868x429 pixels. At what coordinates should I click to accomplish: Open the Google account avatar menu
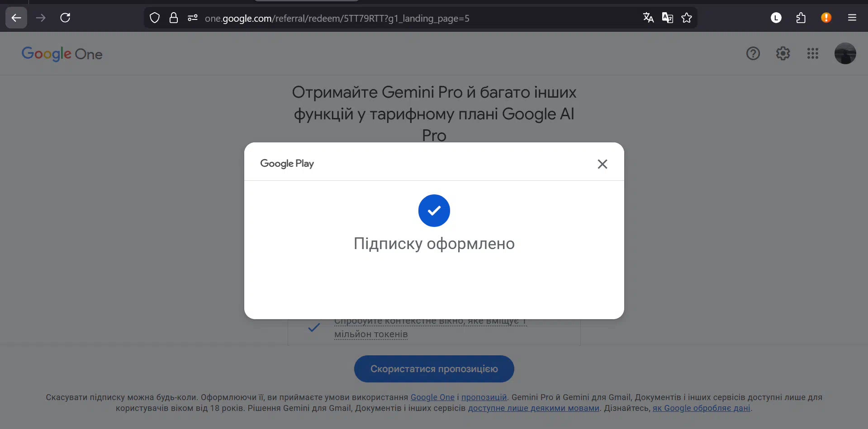(x=845, y=54)
